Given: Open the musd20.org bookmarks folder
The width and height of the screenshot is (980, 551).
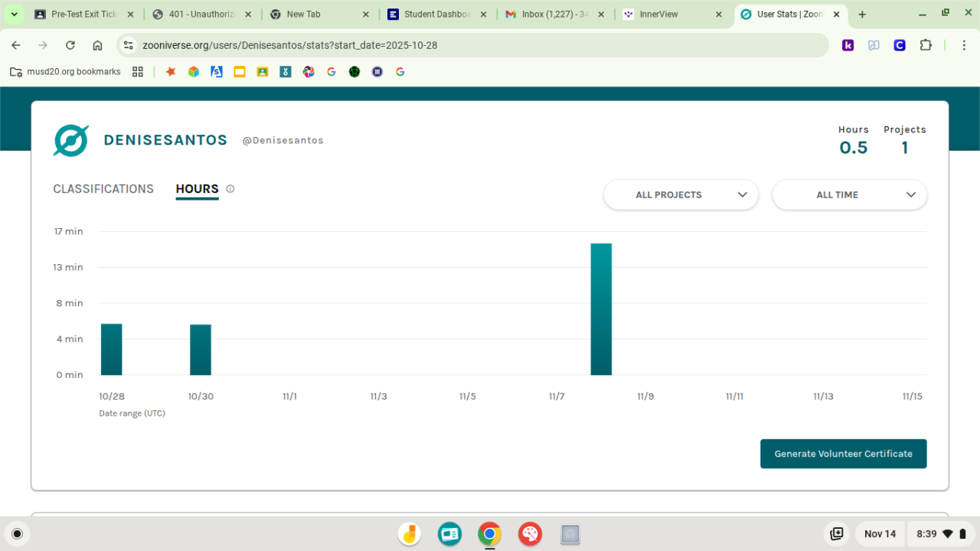Looking at the screenshot, I should (x=65, y=72).
